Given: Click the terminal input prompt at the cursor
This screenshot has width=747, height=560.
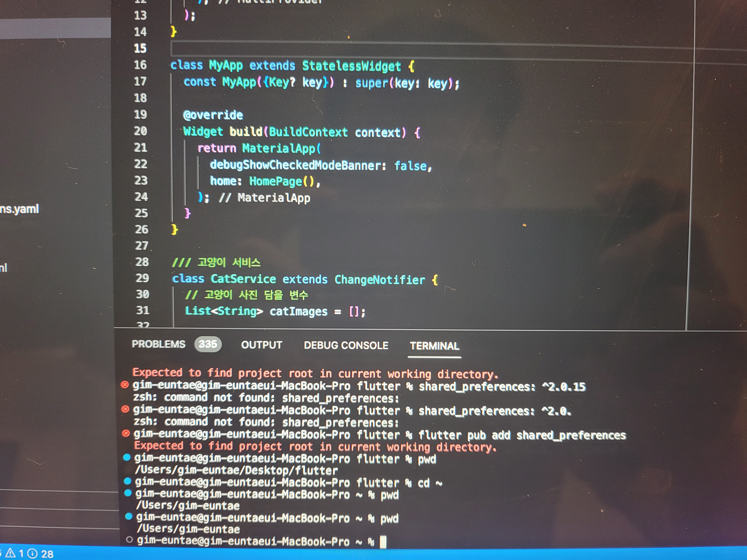Looking at the screenshot, I should pyautogui.click(x=383, y=542).
